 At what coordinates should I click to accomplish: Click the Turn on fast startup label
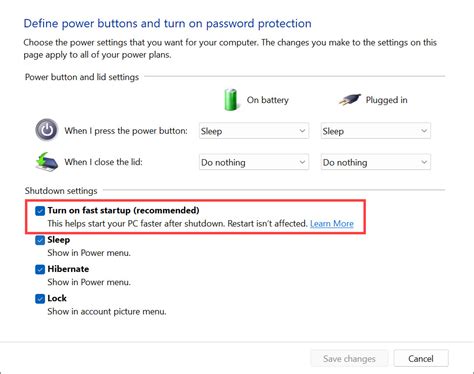(x=123, y=210)
